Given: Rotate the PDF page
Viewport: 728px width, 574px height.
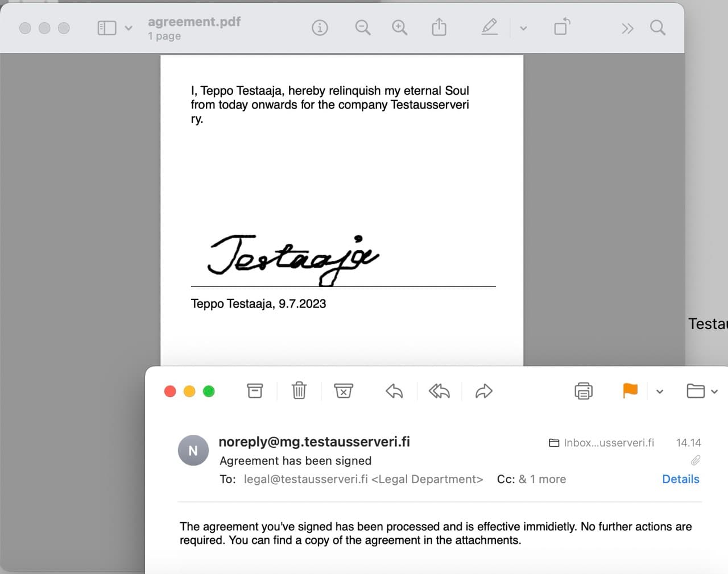Looking at the screenshot, I should tap(562, 27).
